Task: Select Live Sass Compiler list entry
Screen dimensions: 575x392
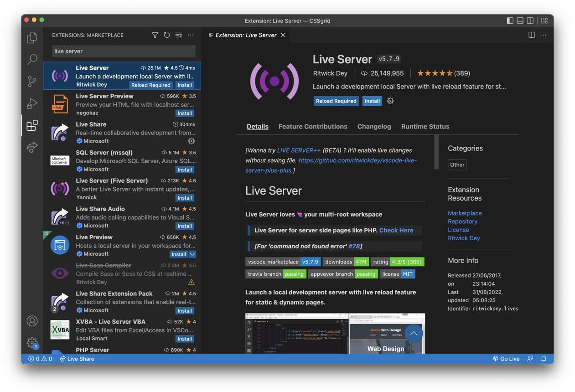Action: (122, 274)
